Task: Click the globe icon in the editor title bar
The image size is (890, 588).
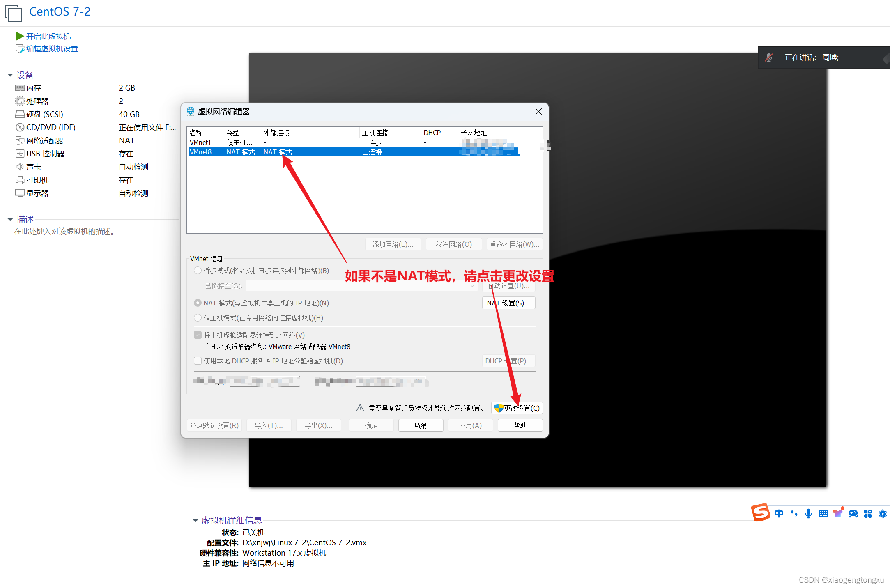Action: click(191, 111)
